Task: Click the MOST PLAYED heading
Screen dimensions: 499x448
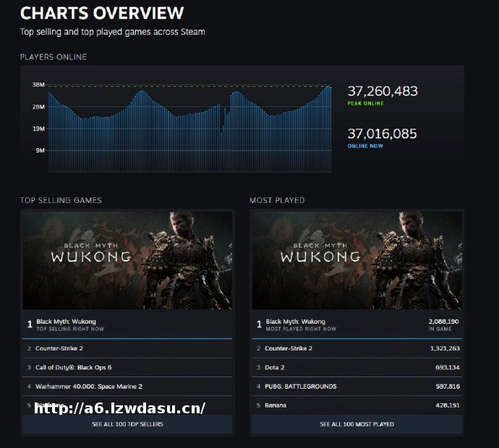Action: (x=277, y=200)
